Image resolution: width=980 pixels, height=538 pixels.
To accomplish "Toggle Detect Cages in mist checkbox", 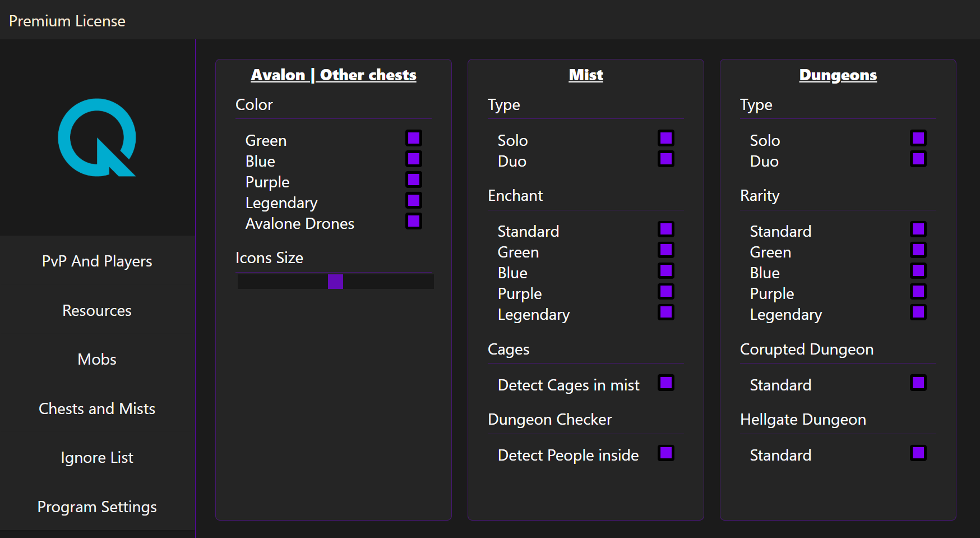I will click(x=666, y=383).
